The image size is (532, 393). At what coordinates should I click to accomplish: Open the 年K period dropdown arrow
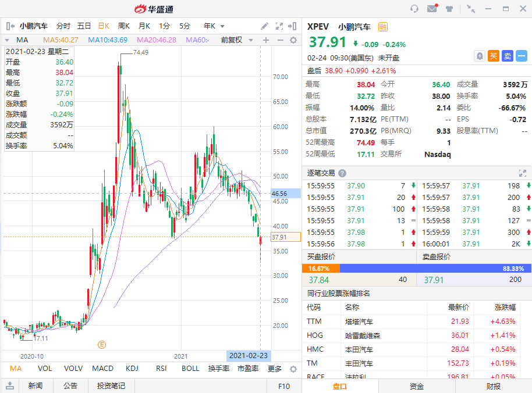[222, 26]
